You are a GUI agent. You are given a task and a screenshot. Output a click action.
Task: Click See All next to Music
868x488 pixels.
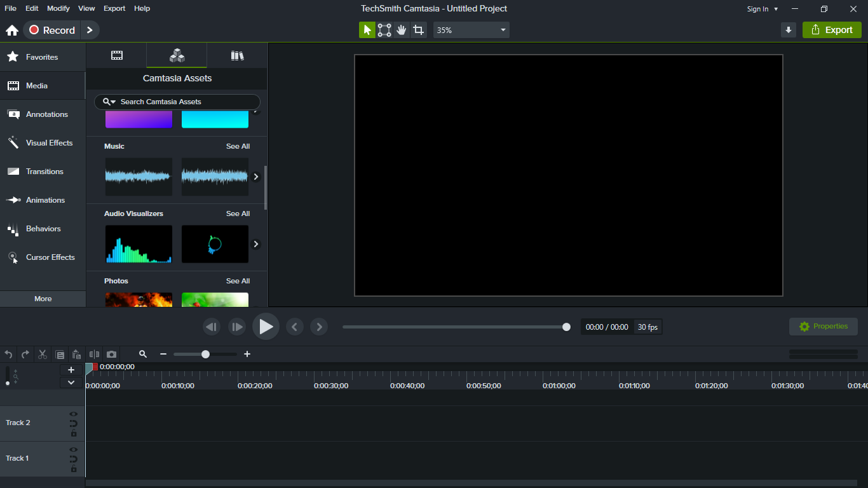pyautogui.click(x=238, y=146)
